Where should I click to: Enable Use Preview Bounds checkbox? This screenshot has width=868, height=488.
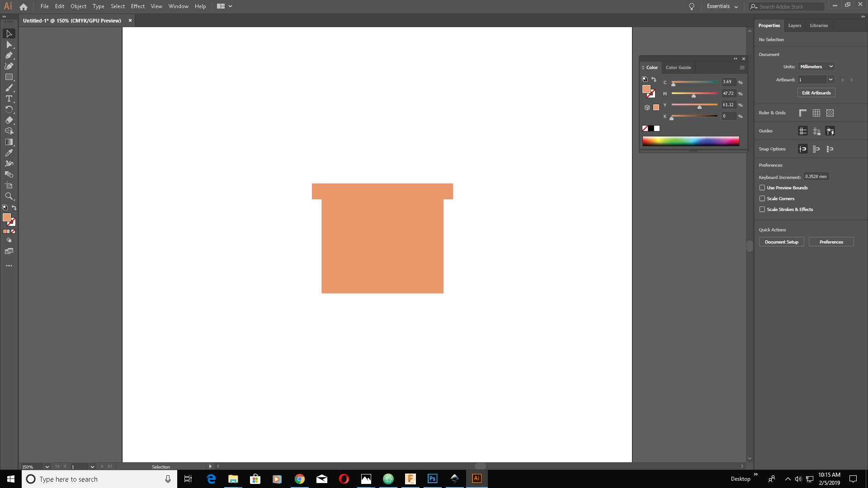(762, 188)
